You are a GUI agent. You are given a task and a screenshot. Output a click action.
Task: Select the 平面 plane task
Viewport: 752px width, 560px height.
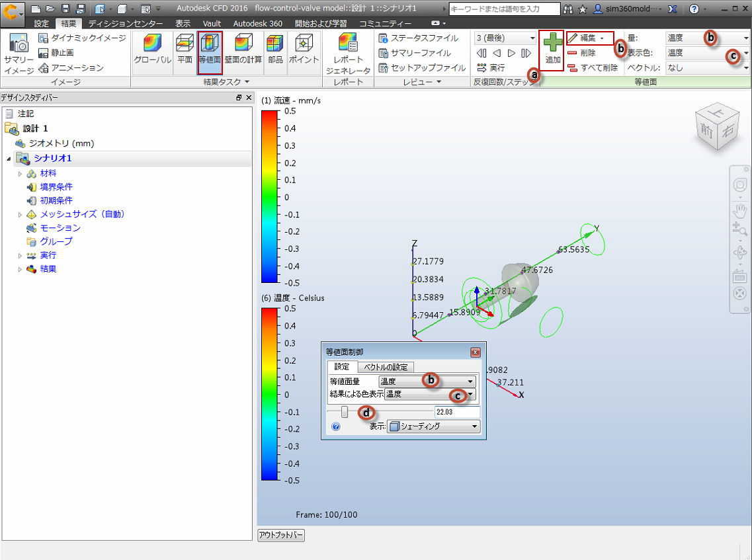coord(185,49)
